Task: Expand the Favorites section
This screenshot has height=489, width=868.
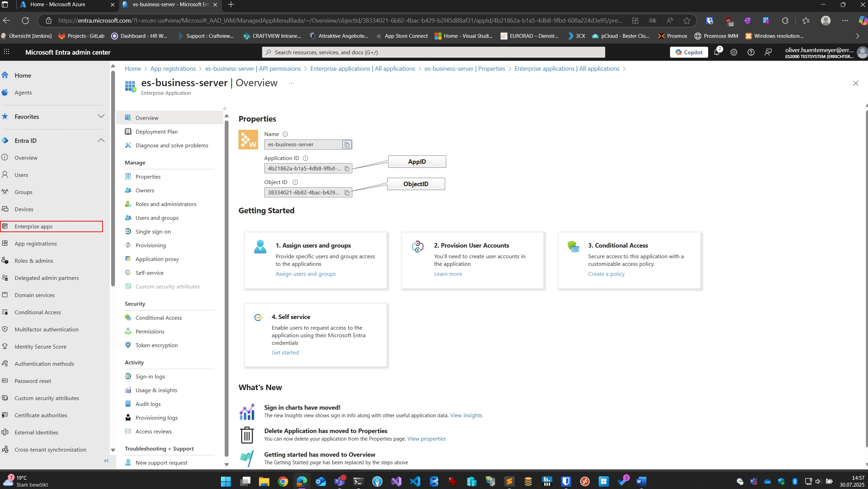Action: tap(101, 116)
